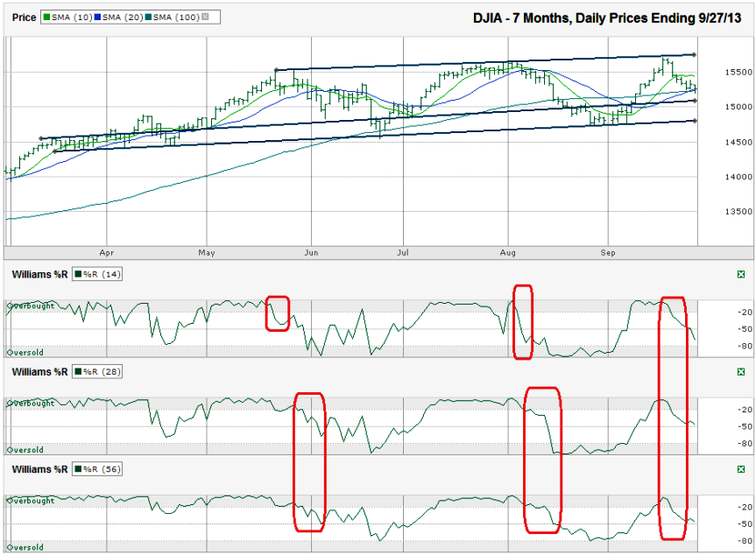The height and width of the screenshot is (555, 756).
Task: Click the Price panel label
Action: point(25,18)
